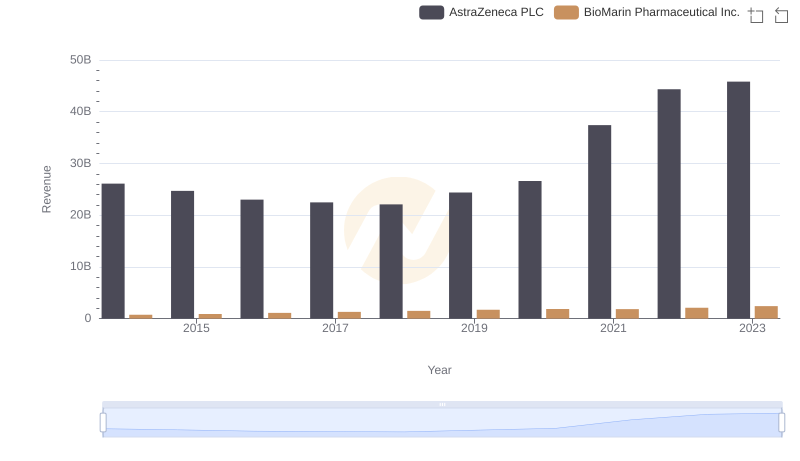The height and width of the screenshot is (461, 800).
Task: Click BioMarin bar for 2018
Action: coord(419,315)
